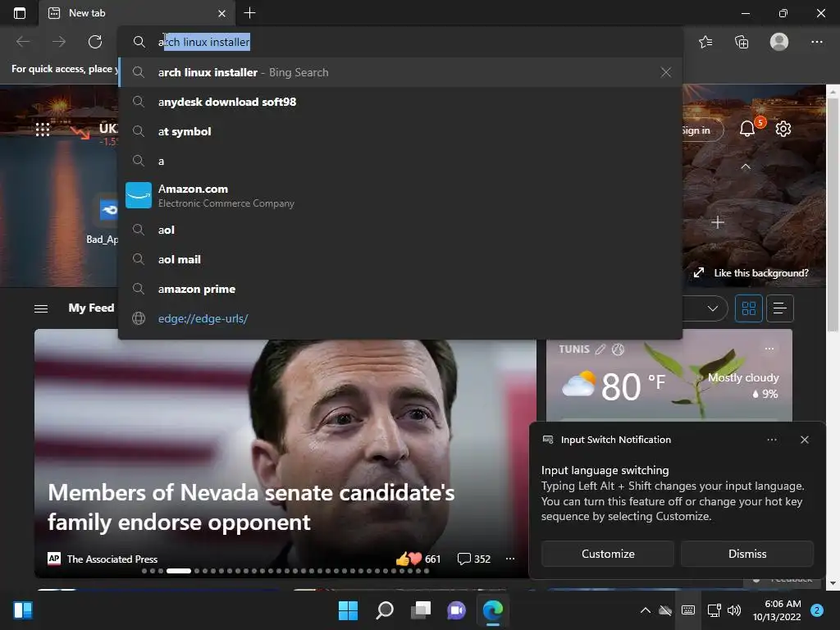This screenshot has width=840, height=630.
Task: Open the edge://edge-urls/ suggestion
Action: tap(399, 318)
